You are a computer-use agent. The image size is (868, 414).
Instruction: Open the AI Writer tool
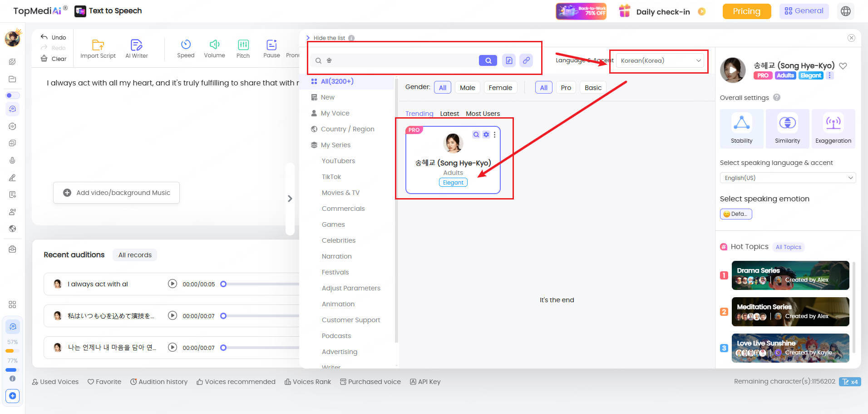tap(136, 49)
